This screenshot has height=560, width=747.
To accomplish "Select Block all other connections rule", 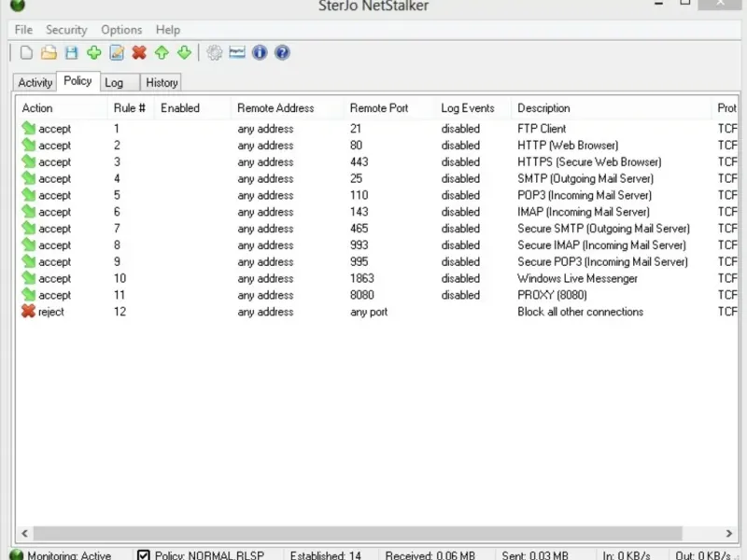I will pos(580,312).
